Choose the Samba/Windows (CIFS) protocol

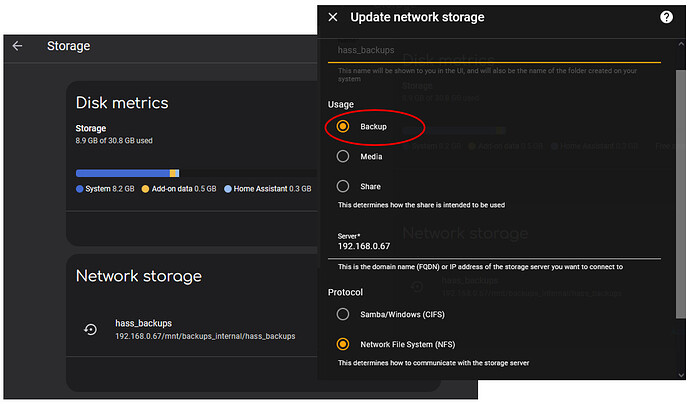343,314
